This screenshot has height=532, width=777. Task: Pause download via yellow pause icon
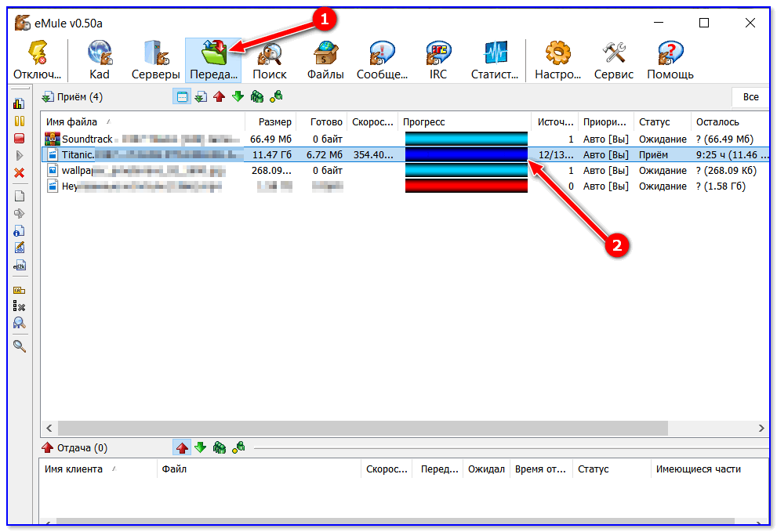tap(20, 121)
